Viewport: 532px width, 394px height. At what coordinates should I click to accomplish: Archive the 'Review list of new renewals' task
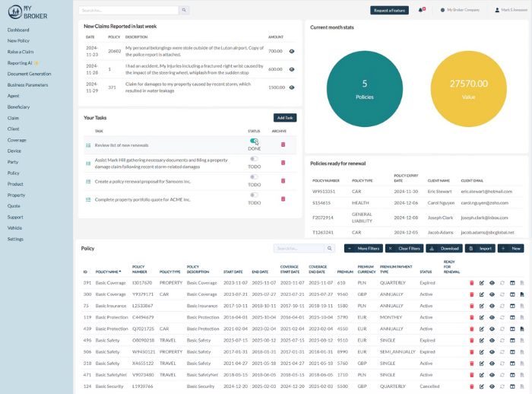283,142
